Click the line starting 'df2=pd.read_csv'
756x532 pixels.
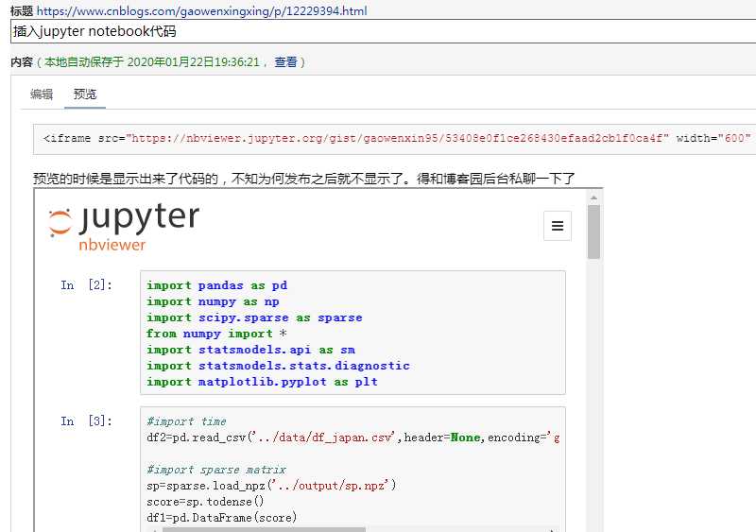352,438
